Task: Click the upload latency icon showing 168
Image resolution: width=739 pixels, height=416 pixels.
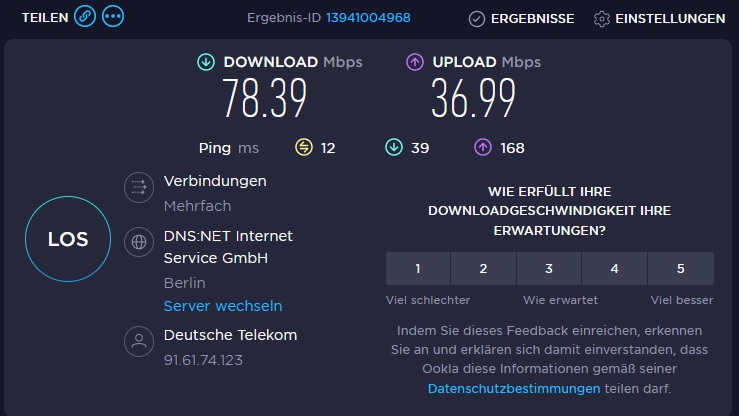Action: 483,147
